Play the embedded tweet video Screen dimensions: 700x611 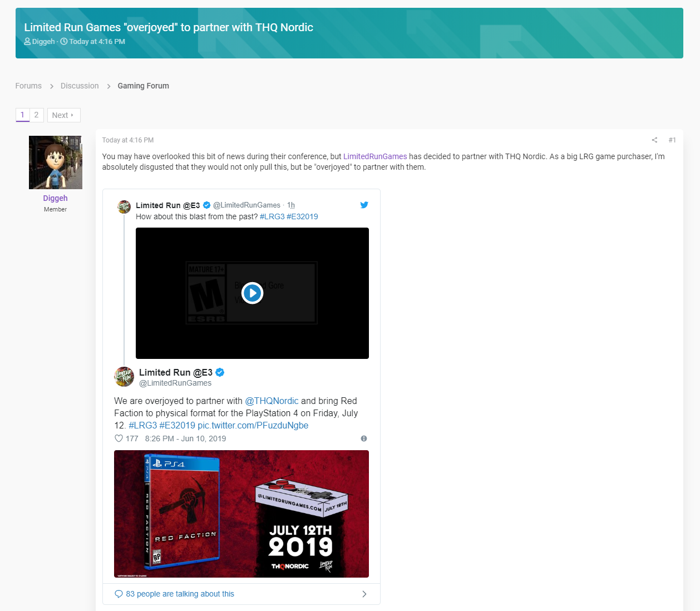[x=252, y=293]
